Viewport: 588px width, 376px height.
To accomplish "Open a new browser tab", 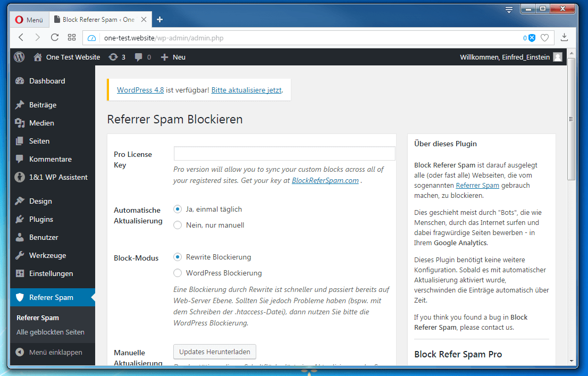I will 159,20.
